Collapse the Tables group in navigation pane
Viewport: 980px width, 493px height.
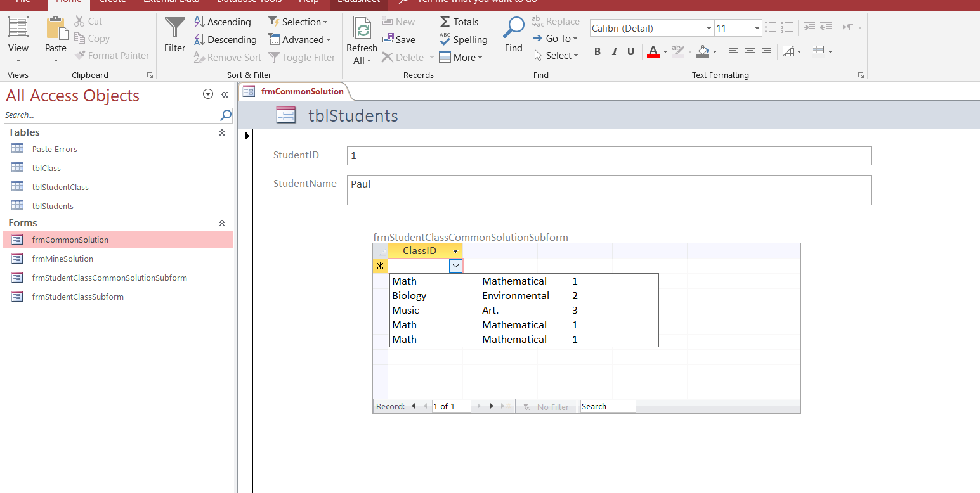point(221,132)
